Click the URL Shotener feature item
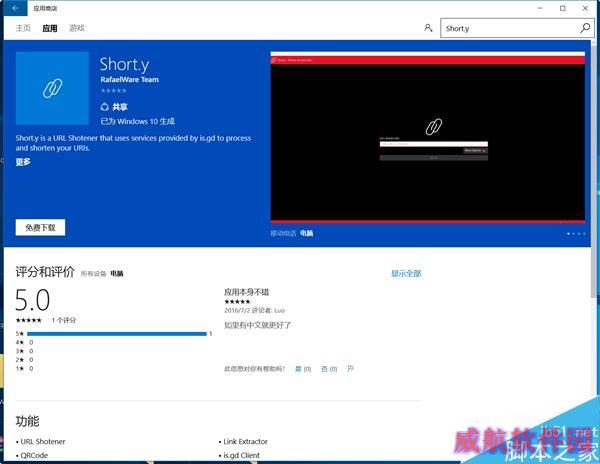600x464 pixels. (43, 441)
